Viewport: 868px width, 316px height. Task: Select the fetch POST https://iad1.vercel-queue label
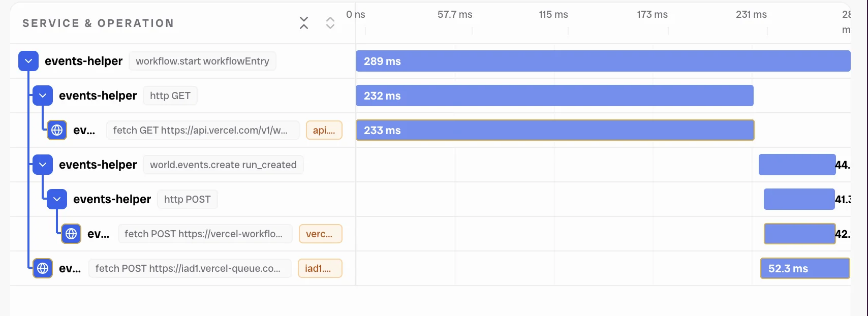(x=190, y=268)
